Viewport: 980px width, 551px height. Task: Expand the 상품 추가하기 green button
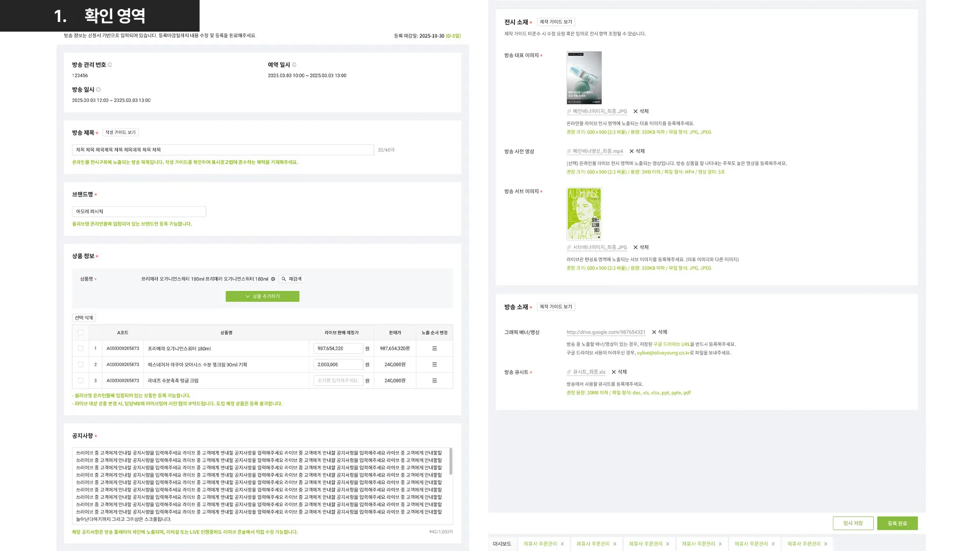tap(262, 296)
